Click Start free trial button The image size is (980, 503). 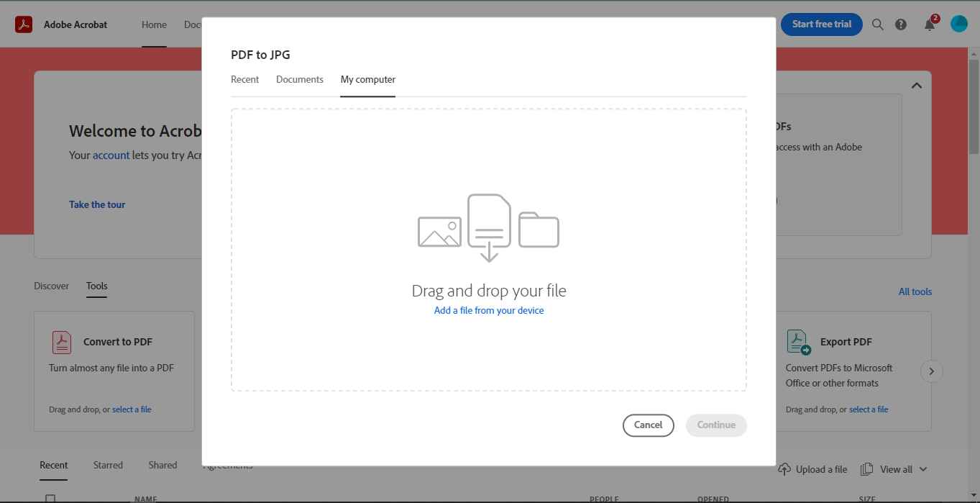822,24
